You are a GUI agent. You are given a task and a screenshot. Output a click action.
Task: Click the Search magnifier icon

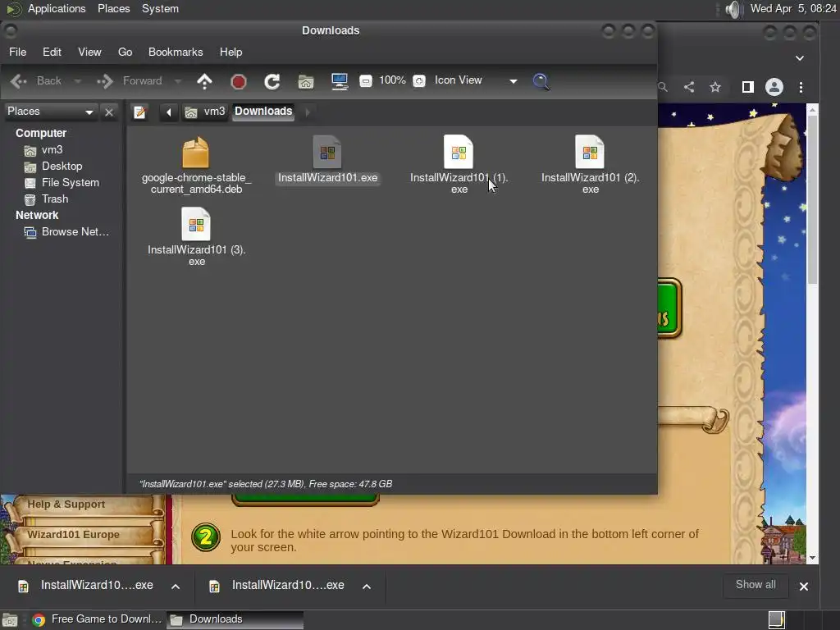coord(541,81)
